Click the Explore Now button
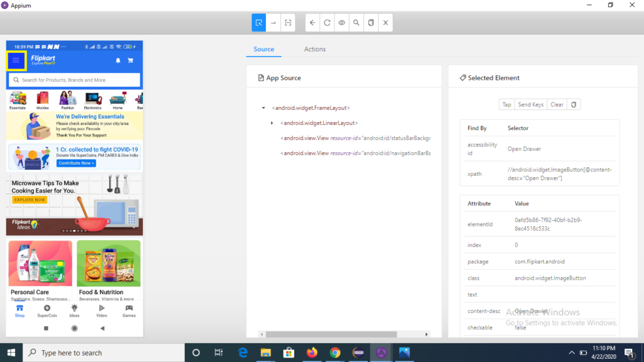Screen dimensions: 644x362 coord(30,200)
